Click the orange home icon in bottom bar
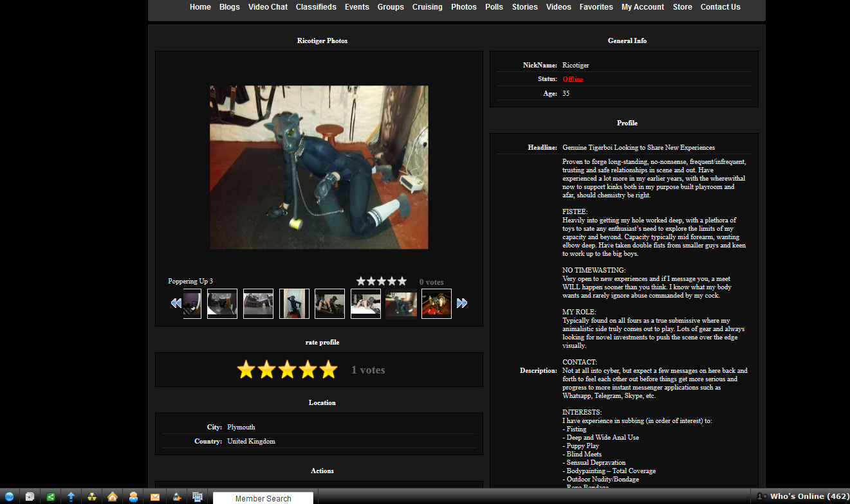The width and height of the screenshot is (850, 504). coord(113,496)
